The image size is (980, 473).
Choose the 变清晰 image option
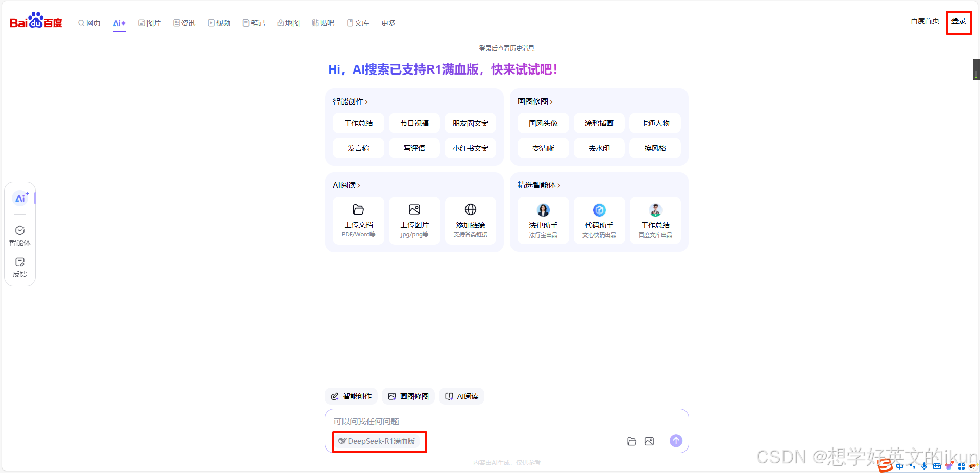pyautogui.click(x=543, y=148)
